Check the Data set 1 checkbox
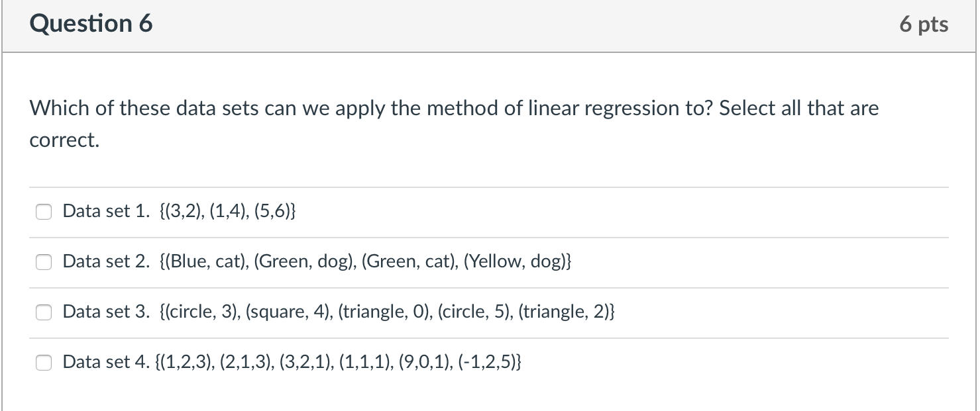This screenshot has width=980, height=411. (x=43, y=212)
